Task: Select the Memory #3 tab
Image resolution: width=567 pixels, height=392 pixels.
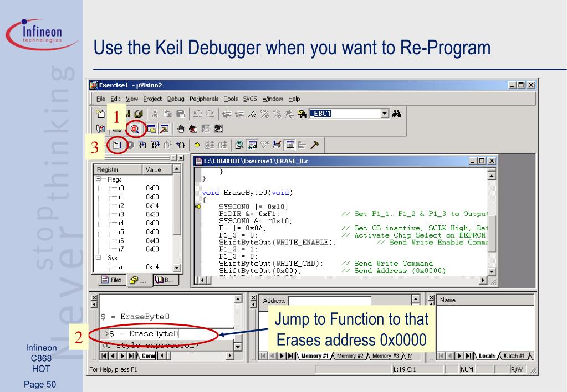Action: point(385,356)
